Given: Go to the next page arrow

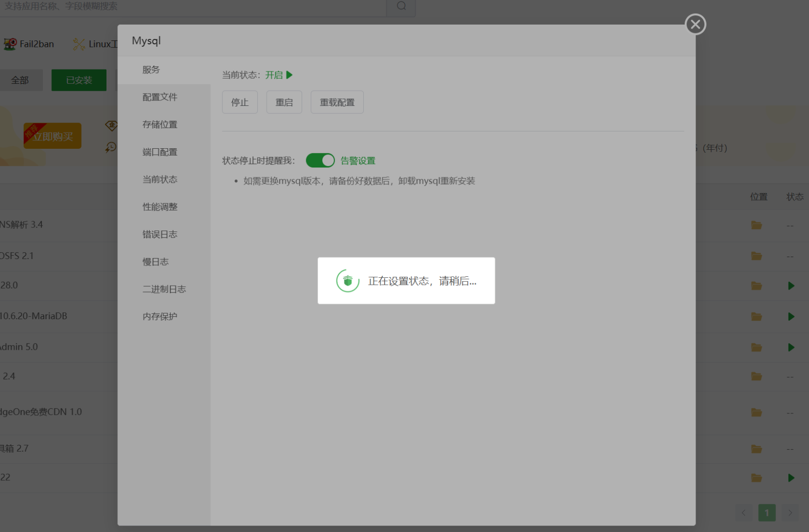Looking at the screenshot, I should point(790,513).
